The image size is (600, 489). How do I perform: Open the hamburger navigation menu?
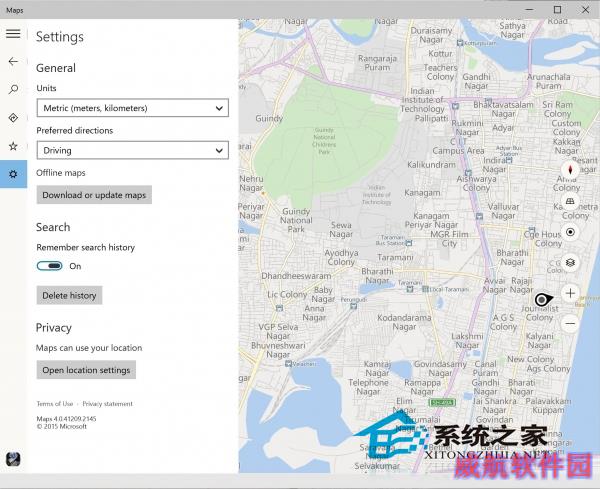(x=13, y=34)
